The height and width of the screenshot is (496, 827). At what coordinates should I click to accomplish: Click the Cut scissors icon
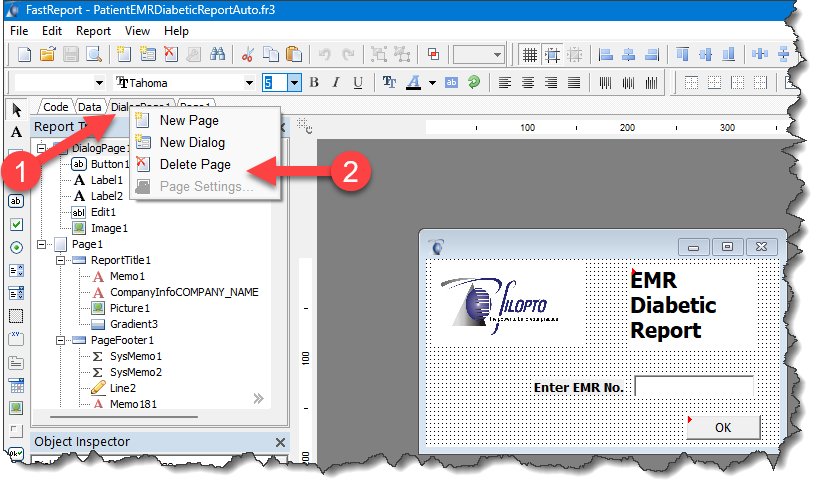click(247, 54)
